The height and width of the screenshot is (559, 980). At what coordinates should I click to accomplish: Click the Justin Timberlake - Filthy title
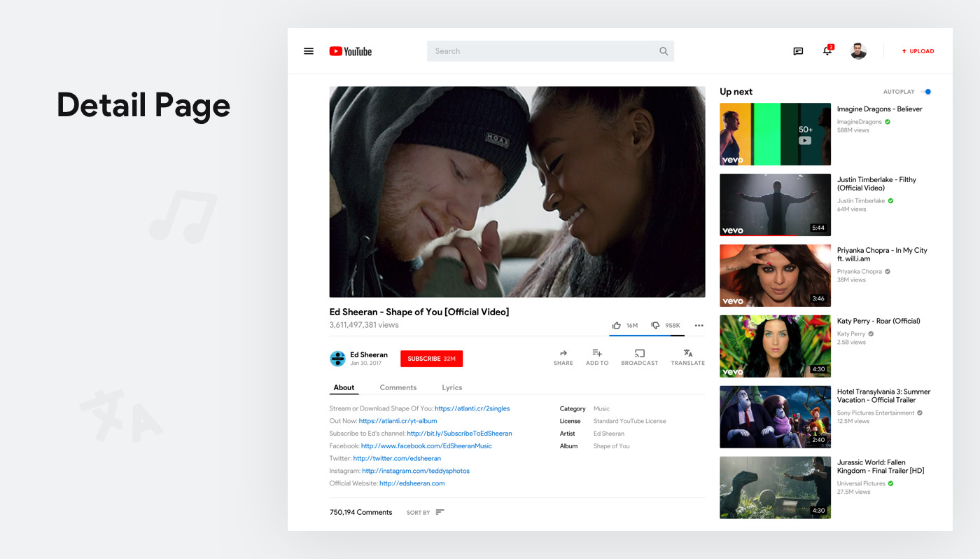pyautogui.click(x=876, y=184)
